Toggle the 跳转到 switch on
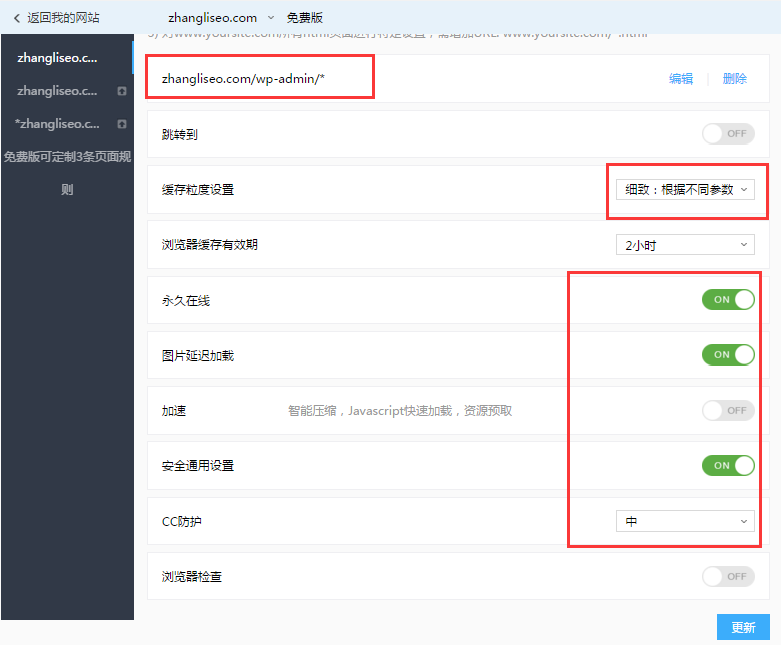The height and width of the screenshot is (645, 781). (728, 133)
